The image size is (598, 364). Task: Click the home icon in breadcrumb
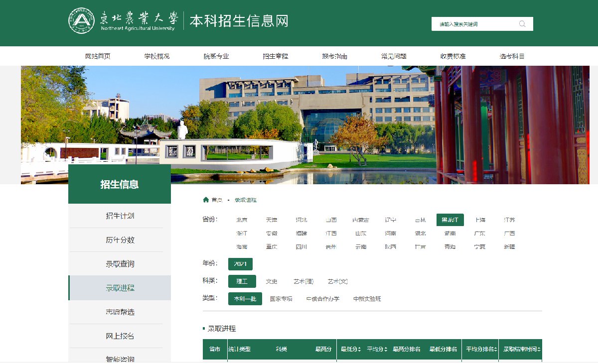point(206,200)
